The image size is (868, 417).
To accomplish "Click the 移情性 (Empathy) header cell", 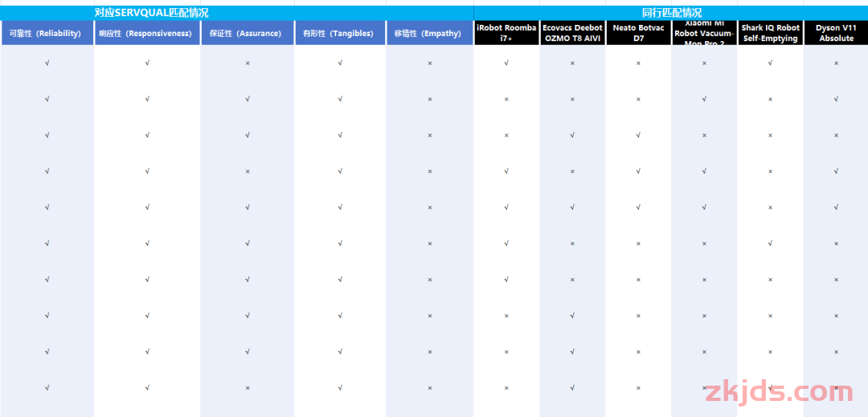I will tap(429, 33).
